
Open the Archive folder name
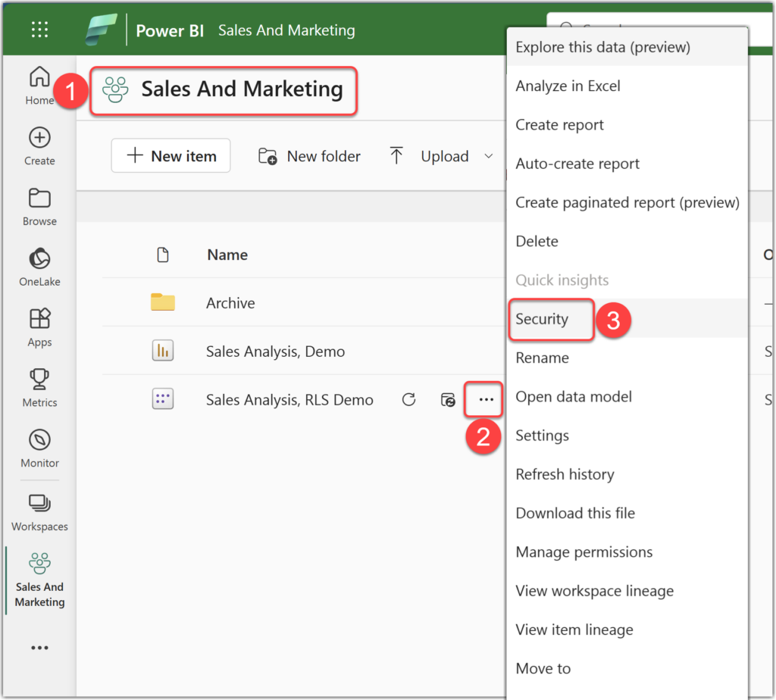(230, 303)
